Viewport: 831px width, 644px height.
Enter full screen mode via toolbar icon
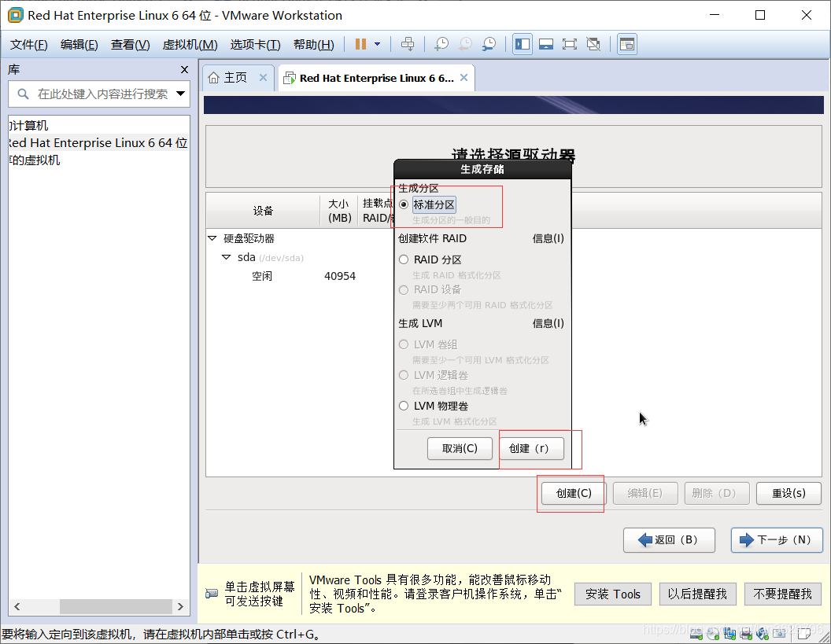[570, 44]
